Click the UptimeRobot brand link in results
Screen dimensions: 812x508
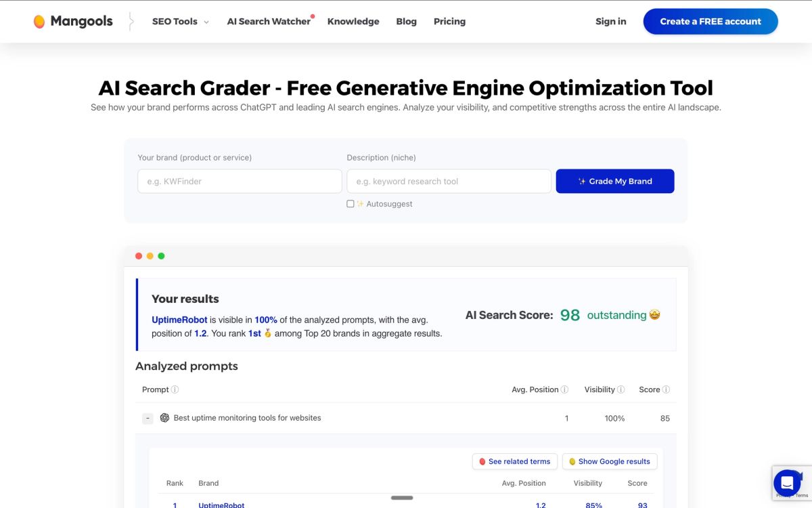click(x=221, y=505)
